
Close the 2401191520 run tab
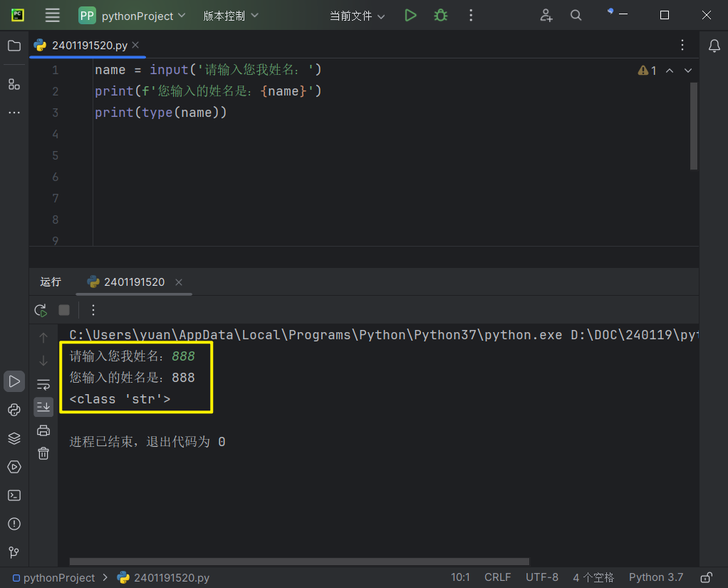(x=179, y=282)
